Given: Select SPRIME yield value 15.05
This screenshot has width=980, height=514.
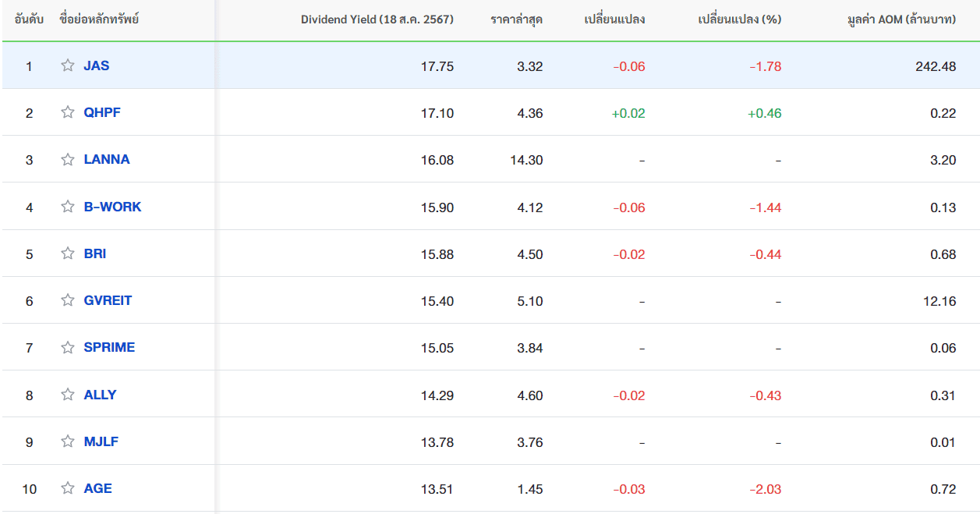Looking at the screenshot, I should tap(437, 348).
